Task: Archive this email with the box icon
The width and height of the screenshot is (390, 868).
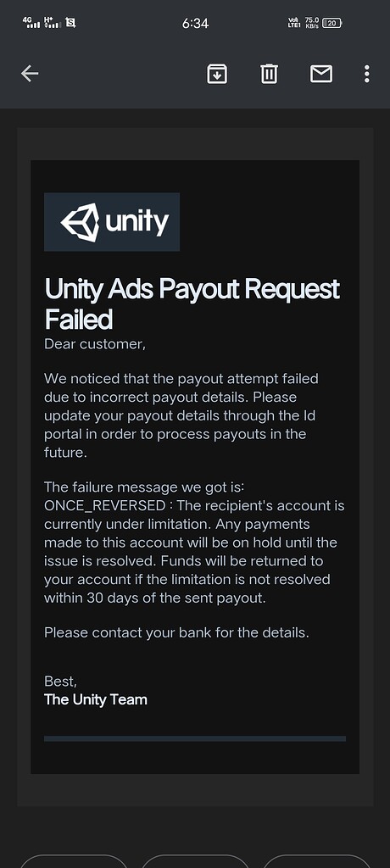Action: 217,74
